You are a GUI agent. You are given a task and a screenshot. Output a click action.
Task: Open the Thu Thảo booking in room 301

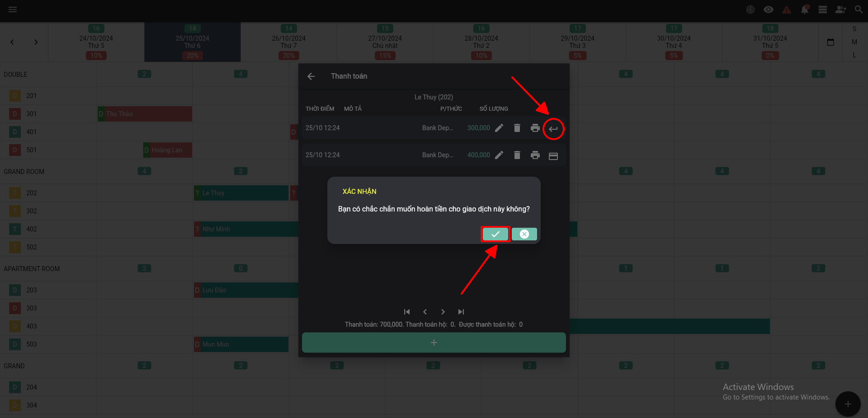tap(145, 114)
